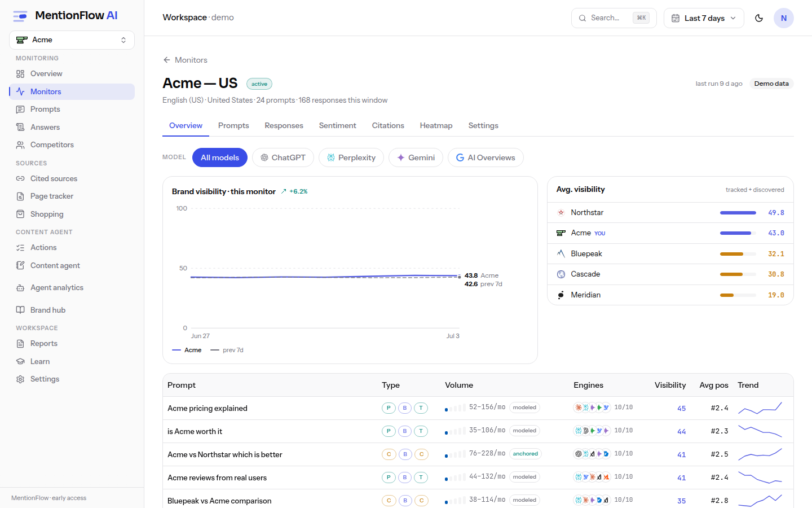Click the Bluepeak brand icon
The image size is (812, 508).
561,253
